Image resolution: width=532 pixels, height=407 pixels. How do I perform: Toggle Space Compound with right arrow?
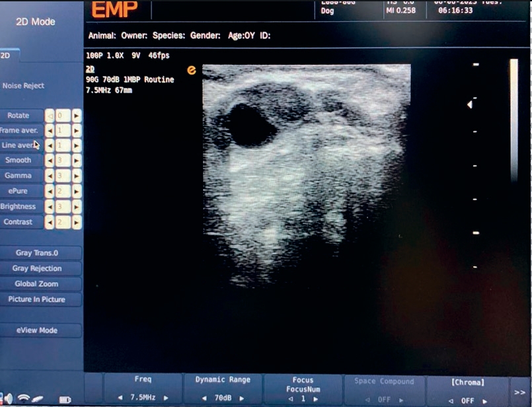[x=401, y=400]
